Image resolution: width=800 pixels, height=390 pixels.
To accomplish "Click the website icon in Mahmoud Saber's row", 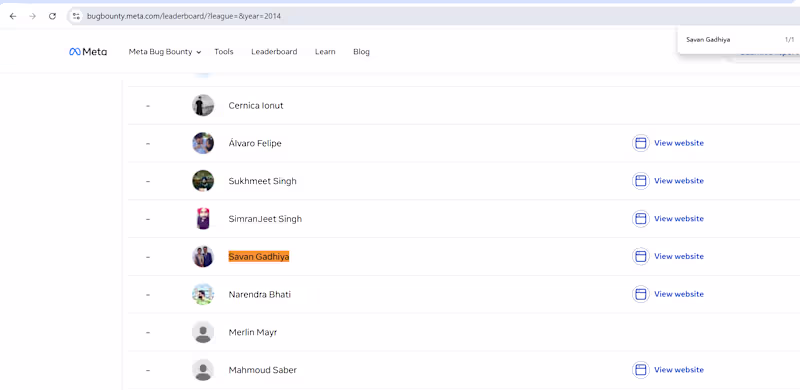I will (641, 370).
